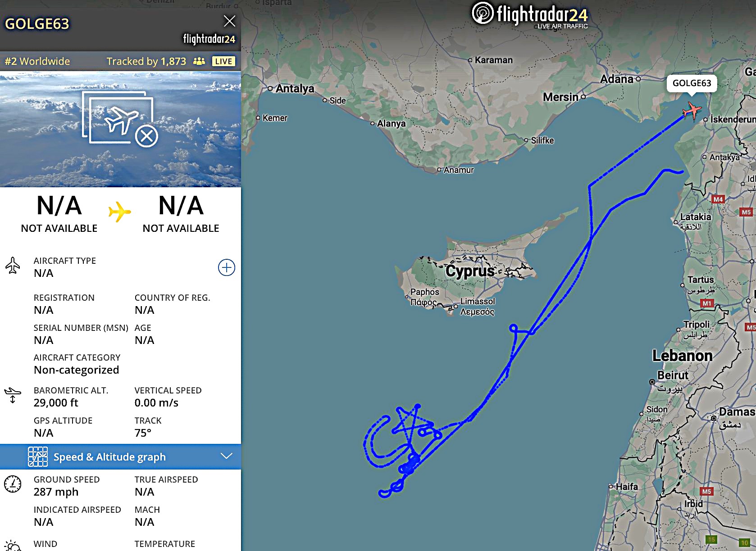Screen dimensions: 756x551
Task: Click the barometric altitude icon
Action: point(13,395)
